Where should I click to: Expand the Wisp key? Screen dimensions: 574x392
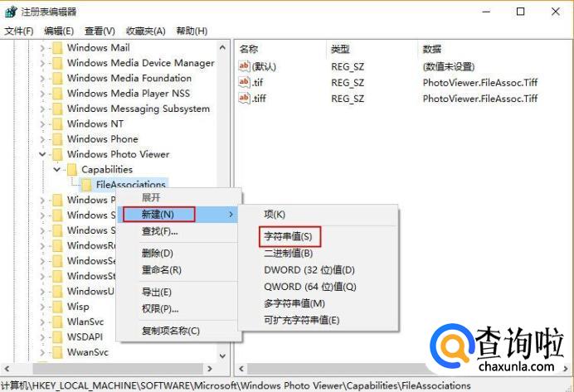(x=42, y=307)
